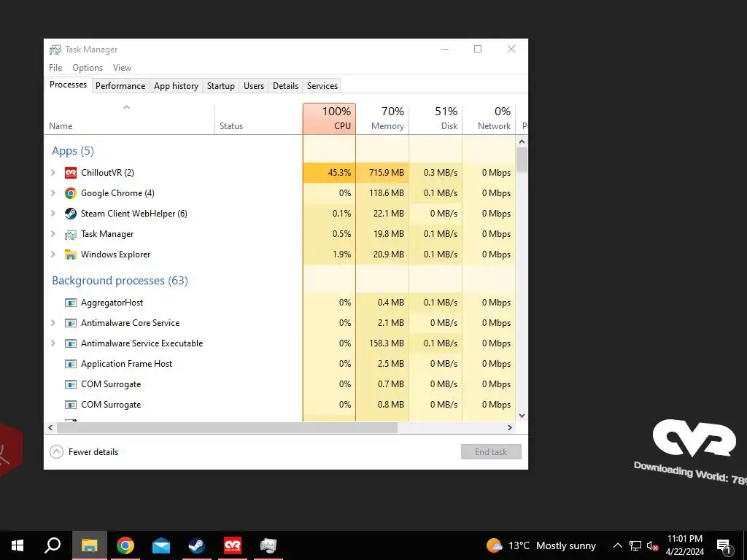Click the Antimalware Service Executable icon
Screen dimensions: 747x560
[x=71, y=343]
